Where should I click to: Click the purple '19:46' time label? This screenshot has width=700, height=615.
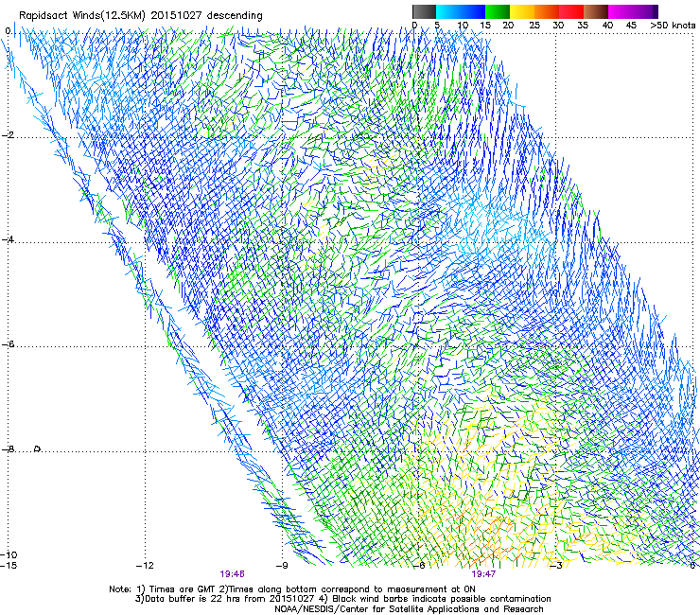232,574
